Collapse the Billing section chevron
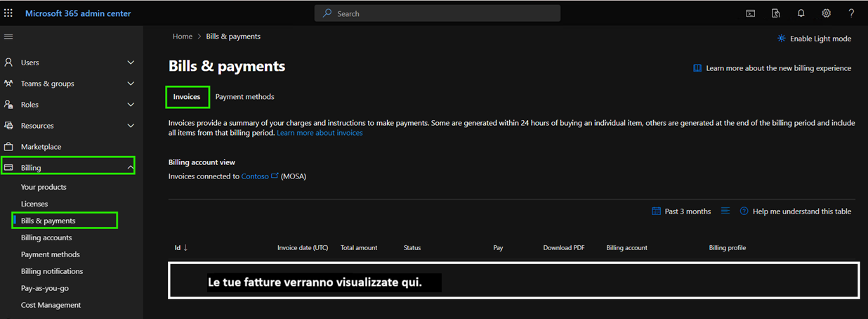This screenshot has height=319, width=868. click(131, 168)
